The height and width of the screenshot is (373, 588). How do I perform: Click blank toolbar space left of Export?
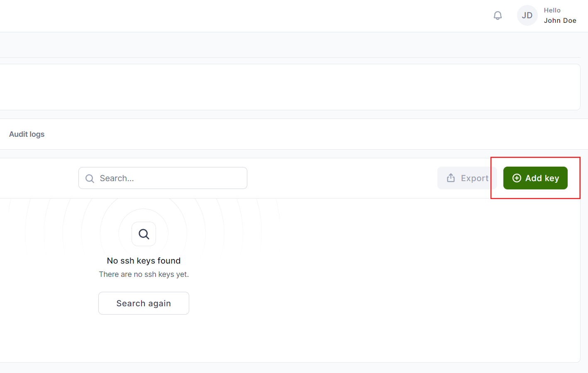pyautogui.click(x=340, y=178)
